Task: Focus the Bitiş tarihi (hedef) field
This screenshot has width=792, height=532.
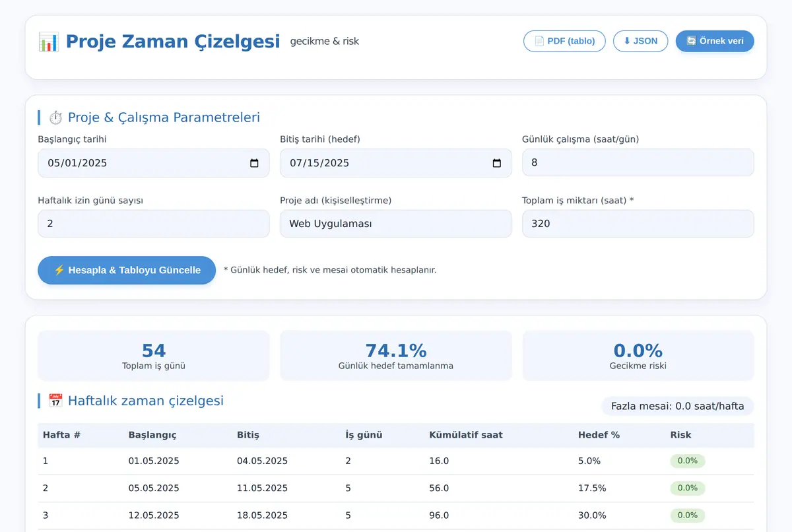Action: click(x=395, y=163)
